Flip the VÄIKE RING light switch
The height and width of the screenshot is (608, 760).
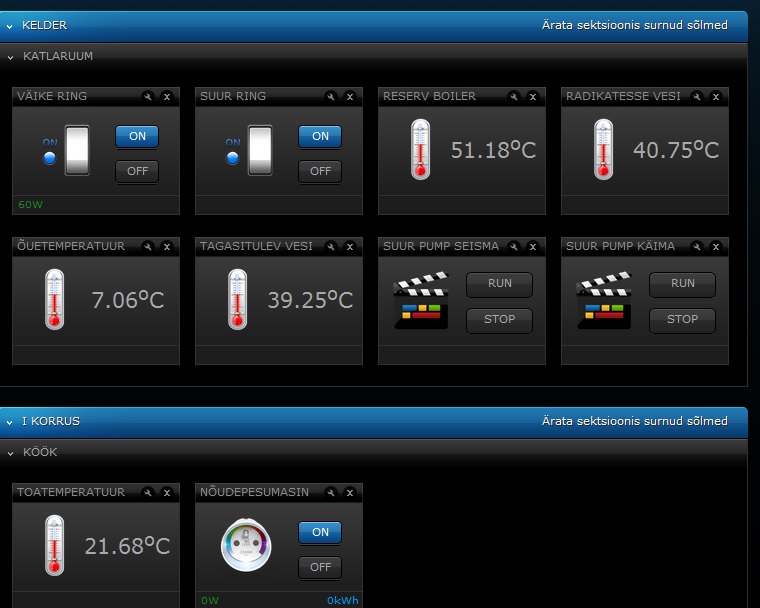(x=77, y=150)
